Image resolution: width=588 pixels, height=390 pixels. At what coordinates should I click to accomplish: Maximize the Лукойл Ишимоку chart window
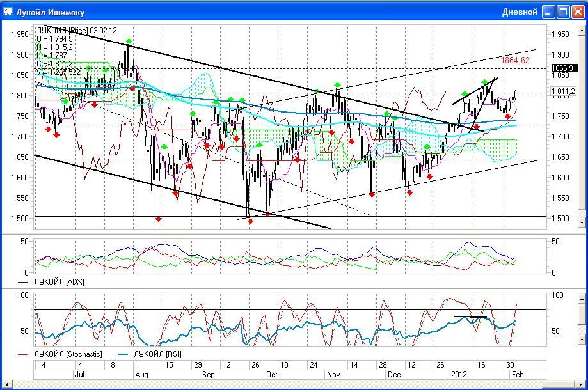[x=563, y=12]
